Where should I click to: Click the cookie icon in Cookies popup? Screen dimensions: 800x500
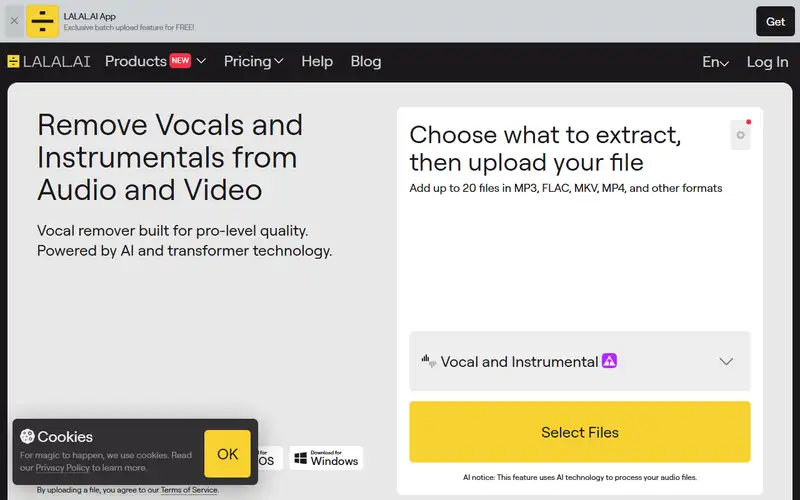click(27, 436)
